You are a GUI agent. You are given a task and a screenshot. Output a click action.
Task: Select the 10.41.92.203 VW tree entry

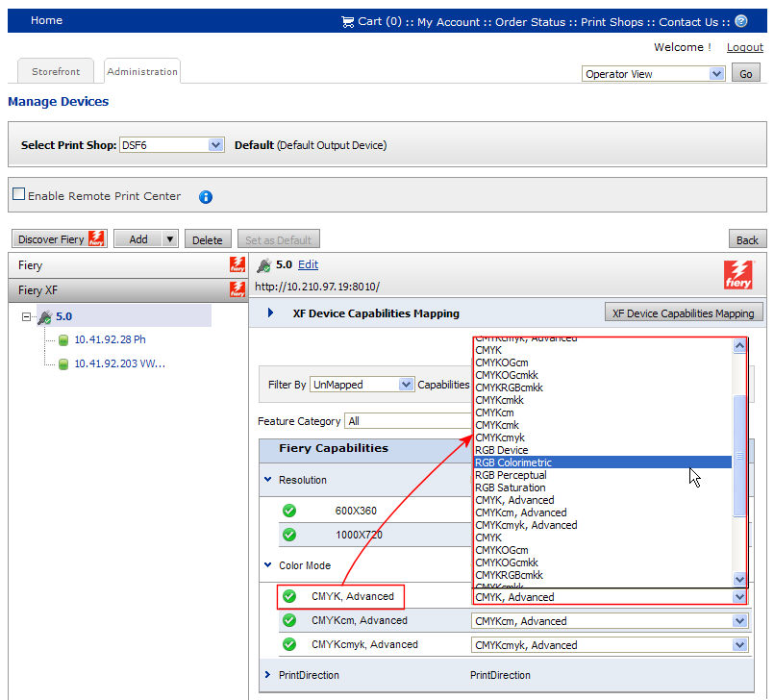point(119,363)
